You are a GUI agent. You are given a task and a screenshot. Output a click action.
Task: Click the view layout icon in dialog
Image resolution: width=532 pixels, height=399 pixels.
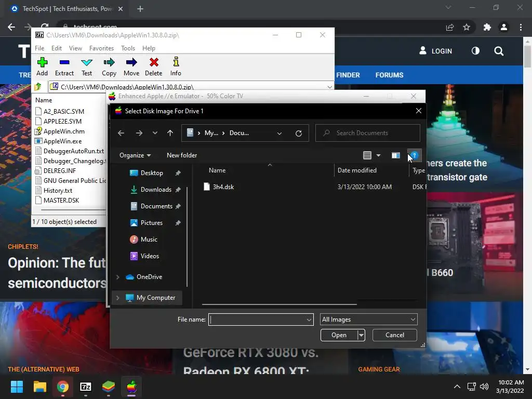coord(367,155)
